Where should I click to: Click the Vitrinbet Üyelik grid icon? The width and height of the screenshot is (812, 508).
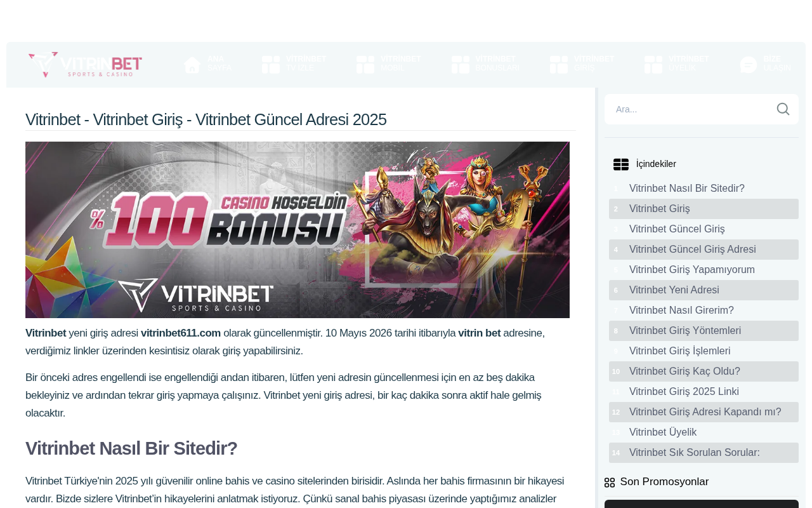(653, 65)
